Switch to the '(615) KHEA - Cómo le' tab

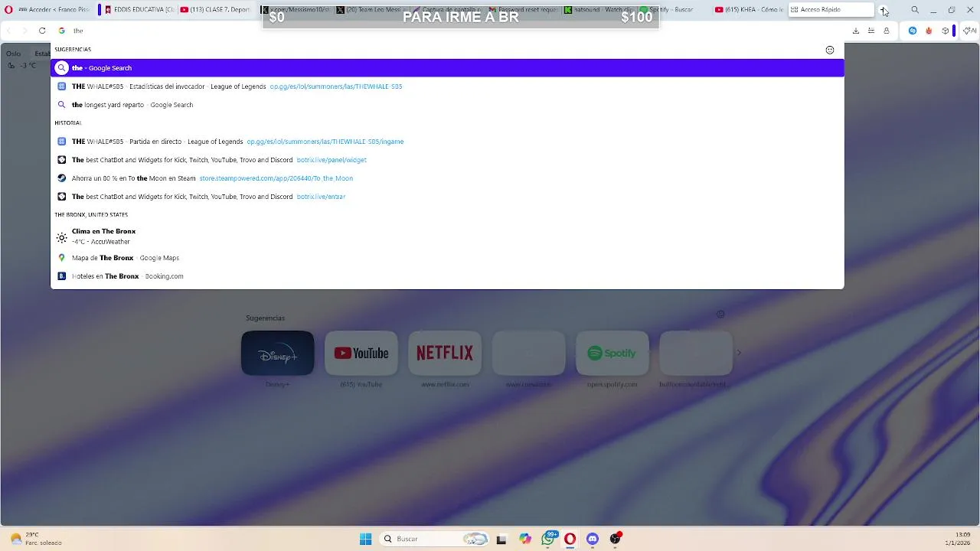click(x=749, y=10)
